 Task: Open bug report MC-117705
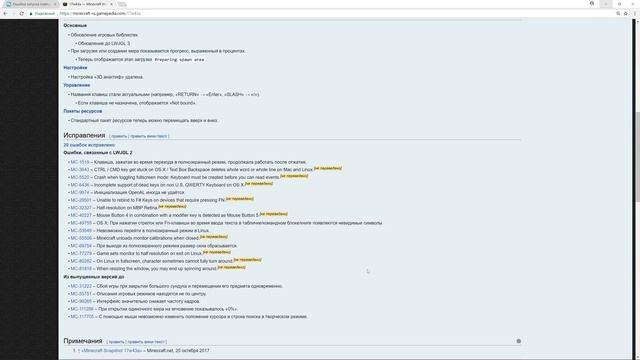[82, 316]
